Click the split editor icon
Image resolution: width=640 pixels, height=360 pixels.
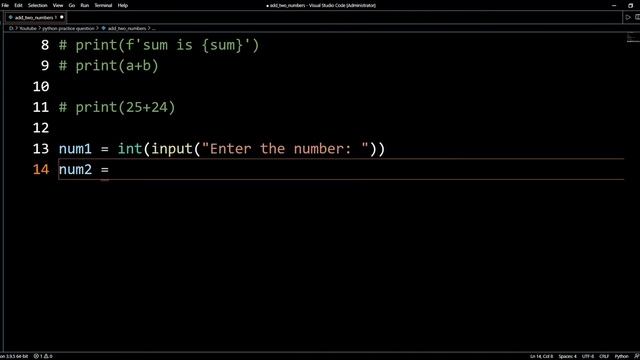pos(637,17)
